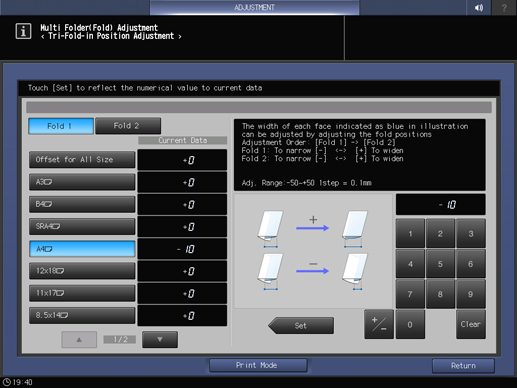
Task: Select the A4 paper size row
Action: pos(82,249)
